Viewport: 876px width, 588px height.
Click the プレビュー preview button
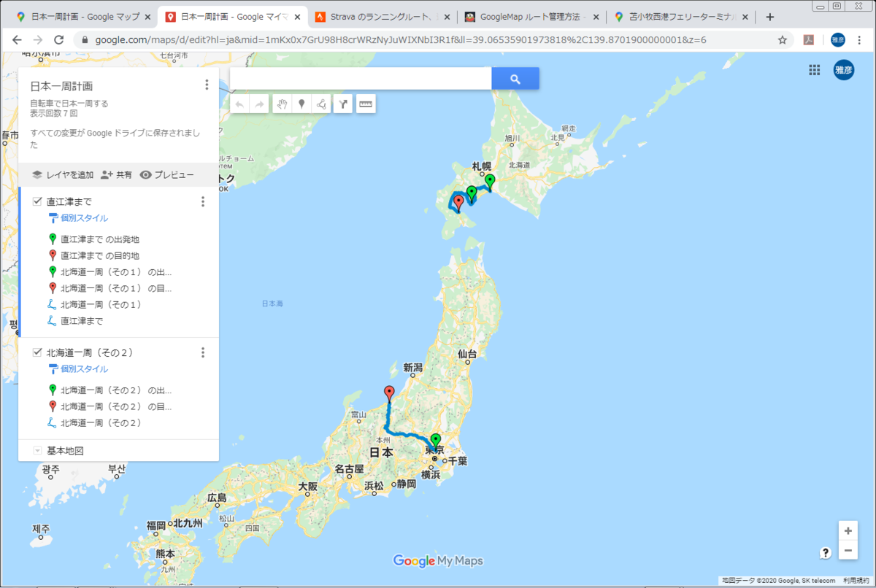(x=166, y=174)
